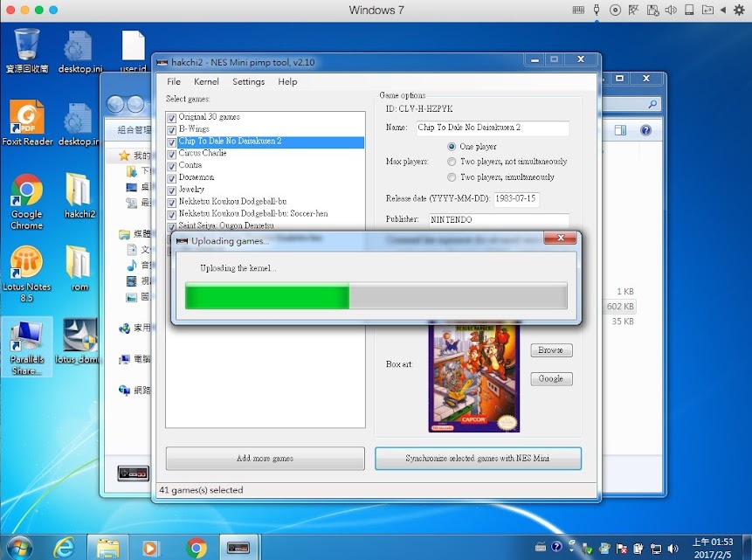This screenshot has width=752, height=560.
Task: Toggle the B-Wings checkbox
Action: pyautogui.click(x=171, y=130)
